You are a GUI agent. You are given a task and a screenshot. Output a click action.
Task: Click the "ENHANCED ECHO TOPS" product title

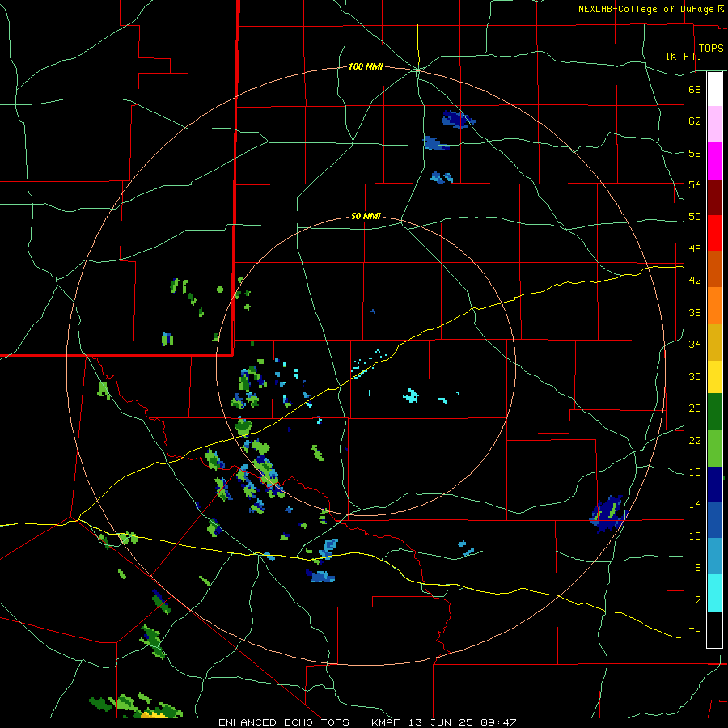283,722
